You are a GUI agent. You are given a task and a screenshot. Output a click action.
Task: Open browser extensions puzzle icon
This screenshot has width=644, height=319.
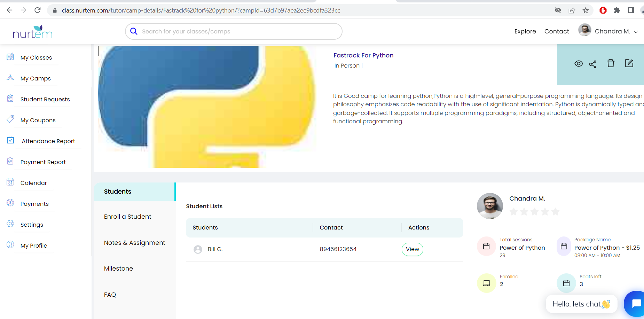click(617, 10)
